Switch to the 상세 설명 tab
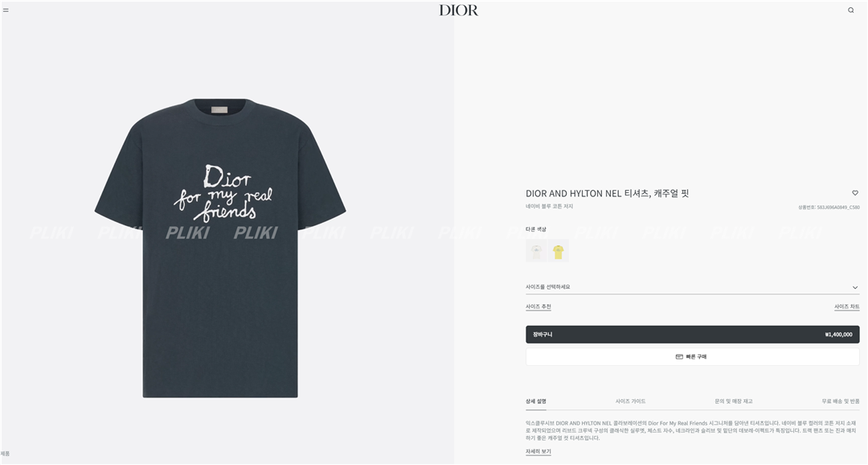868x465 pixels. point(536,401)
